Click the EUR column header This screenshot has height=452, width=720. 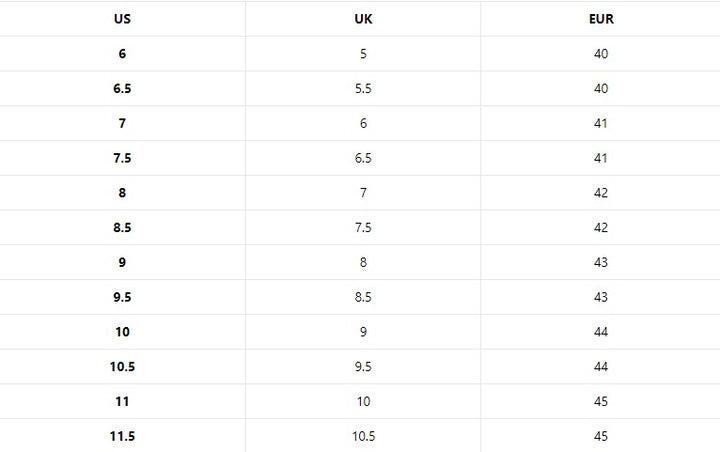click(x=600, y=19)
